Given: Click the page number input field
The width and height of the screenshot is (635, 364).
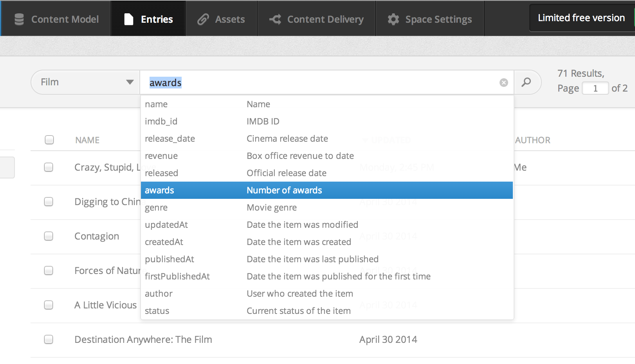Looking at the screenshot, I should click(x=595, y=88).
